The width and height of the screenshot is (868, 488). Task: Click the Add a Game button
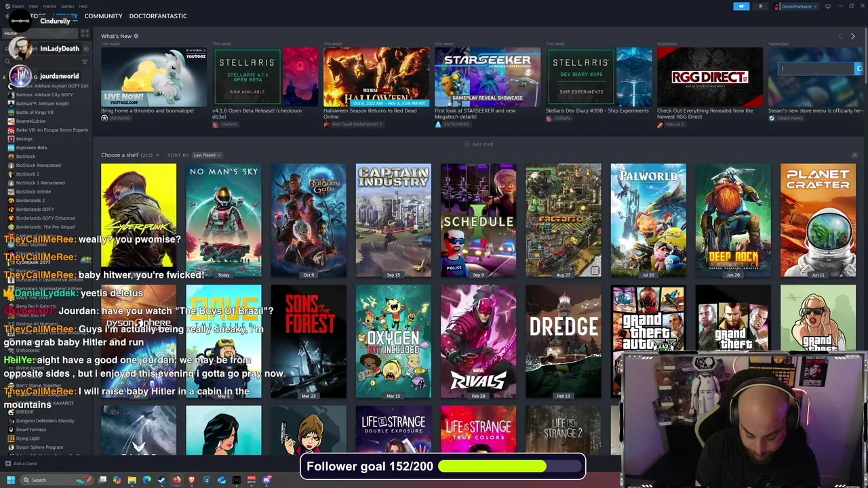coord(21,464)
